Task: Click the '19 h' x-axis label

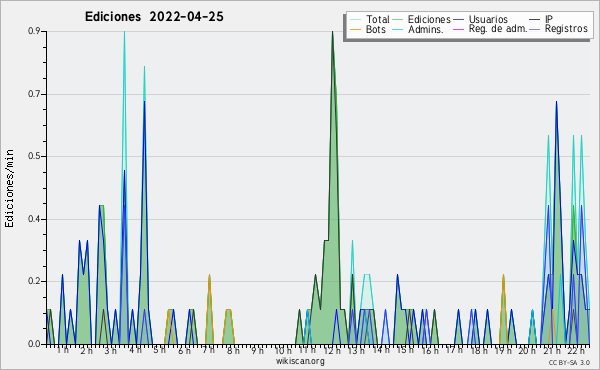Action: click(503, 350)
